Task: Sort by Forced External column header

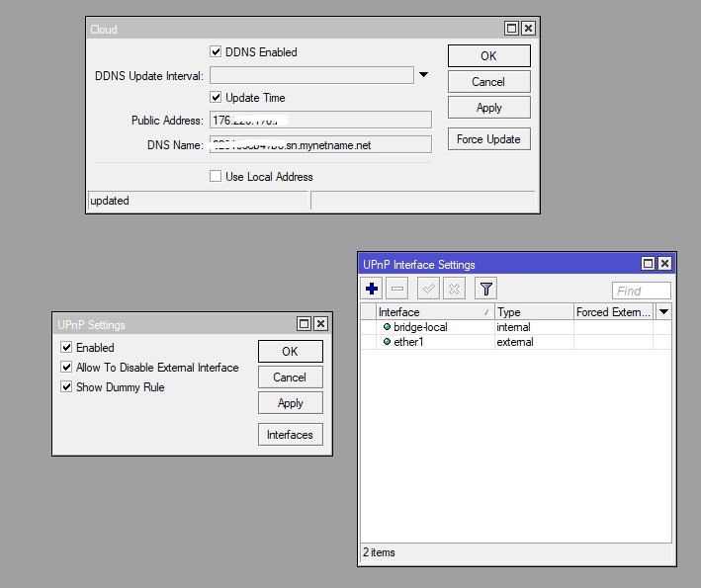Action: (x=613, y=312)
